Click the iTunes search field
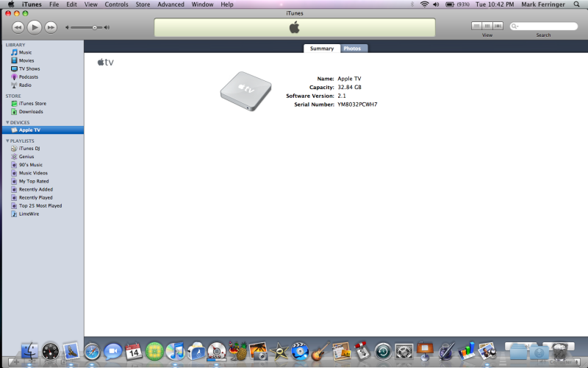Image resolution: width=588 pixels, height=368 pixels. coord(544,26)
